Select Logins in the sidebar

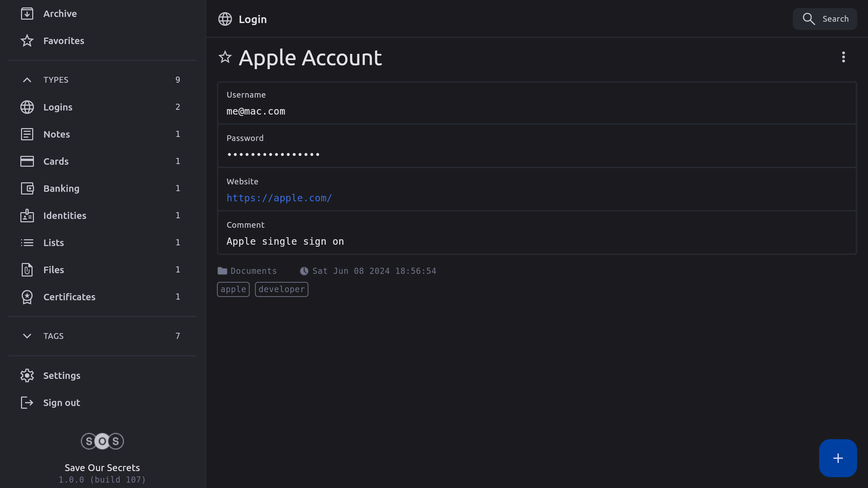(x=58, y=107)
